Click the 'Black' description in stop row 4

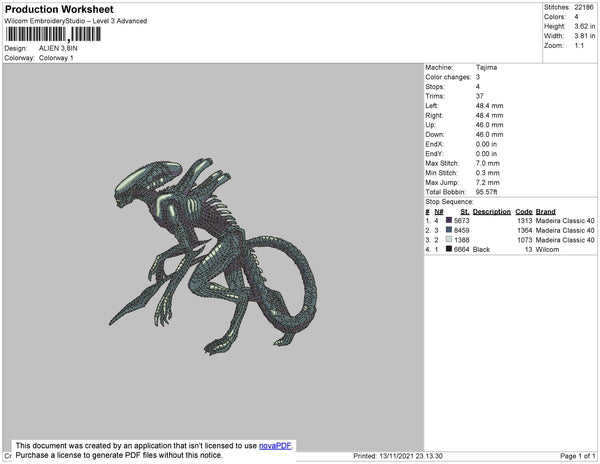(481, 249)
